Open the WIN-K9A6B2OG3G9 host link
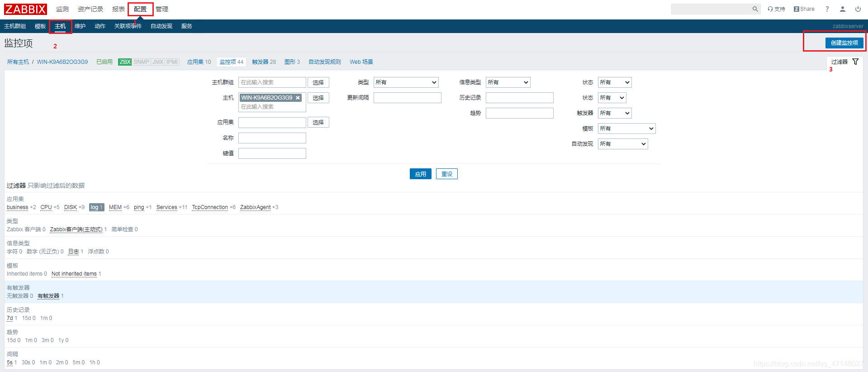This screenshot has height=372, width=868. pos(62,62)
